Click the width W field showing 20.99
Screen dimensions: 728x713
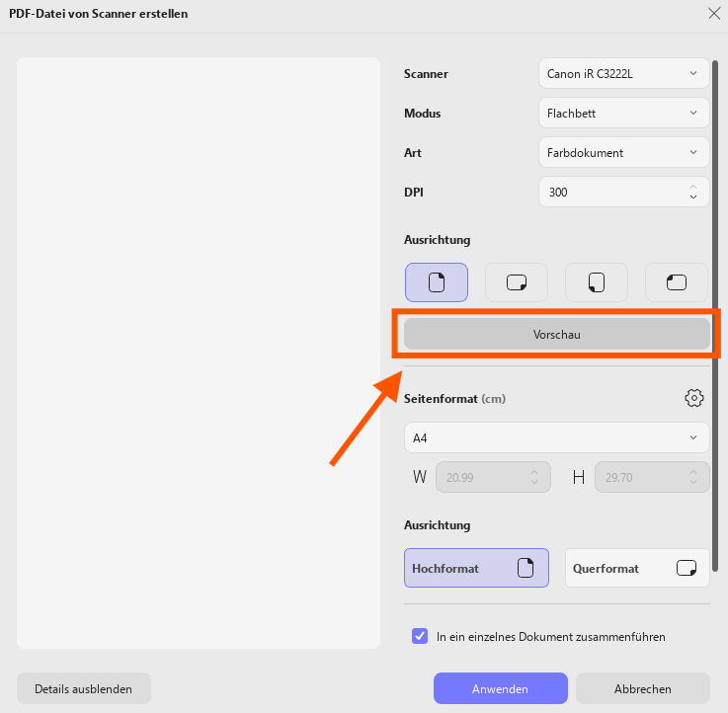coord(493,477)
